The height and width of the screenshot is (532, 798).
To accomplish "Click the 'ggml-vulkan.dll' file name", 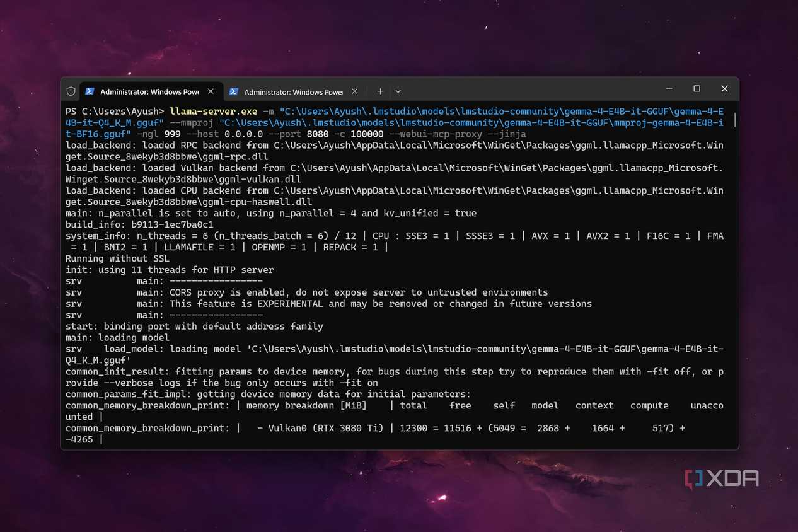I will point(260,180).
